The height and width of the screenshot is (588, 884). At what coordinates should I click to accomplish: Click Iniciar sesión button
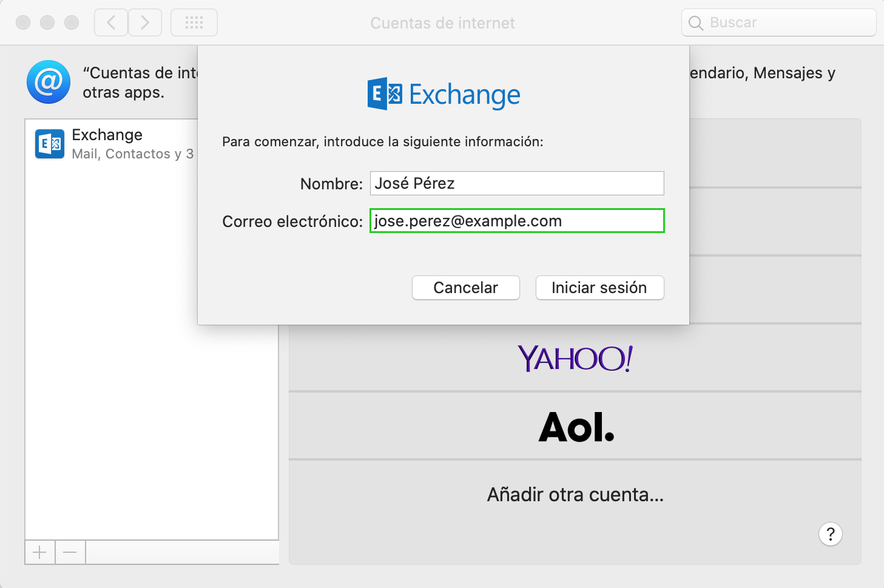point(599,288)
